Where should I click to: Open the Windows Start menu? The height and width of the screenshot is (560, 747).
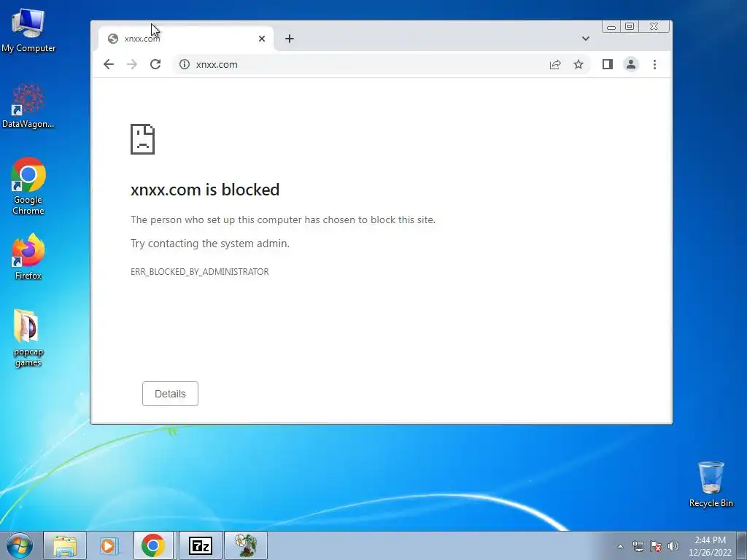point(20,545)
